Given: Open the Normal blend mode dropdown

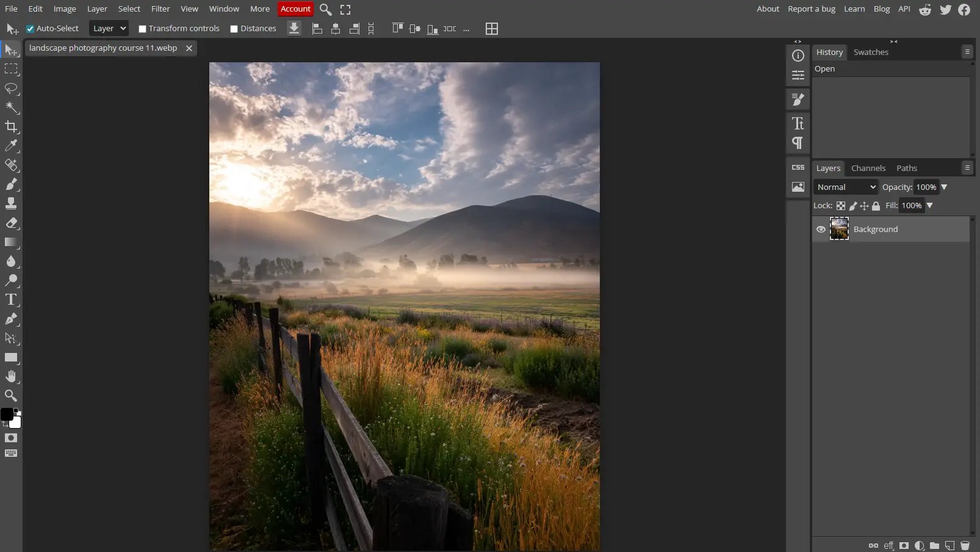Looking at the screenshot, I should pos(845,187).
